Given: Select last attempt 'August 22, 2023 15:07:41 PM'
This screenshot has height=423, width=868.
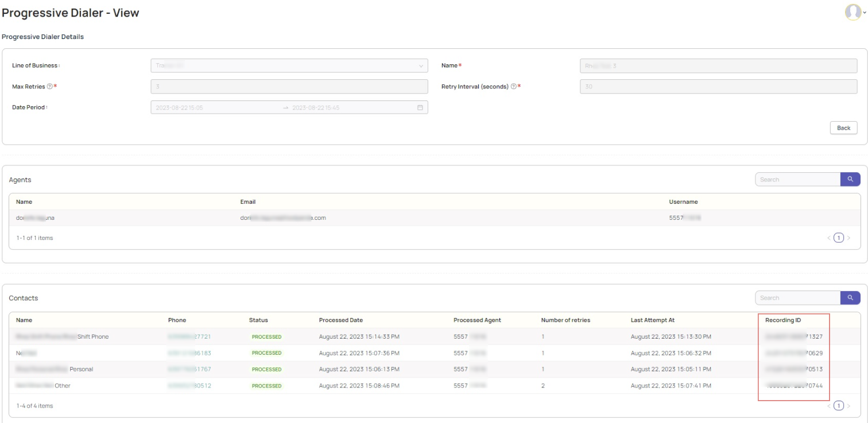Looking at the screenshot, I should (671, 386).
